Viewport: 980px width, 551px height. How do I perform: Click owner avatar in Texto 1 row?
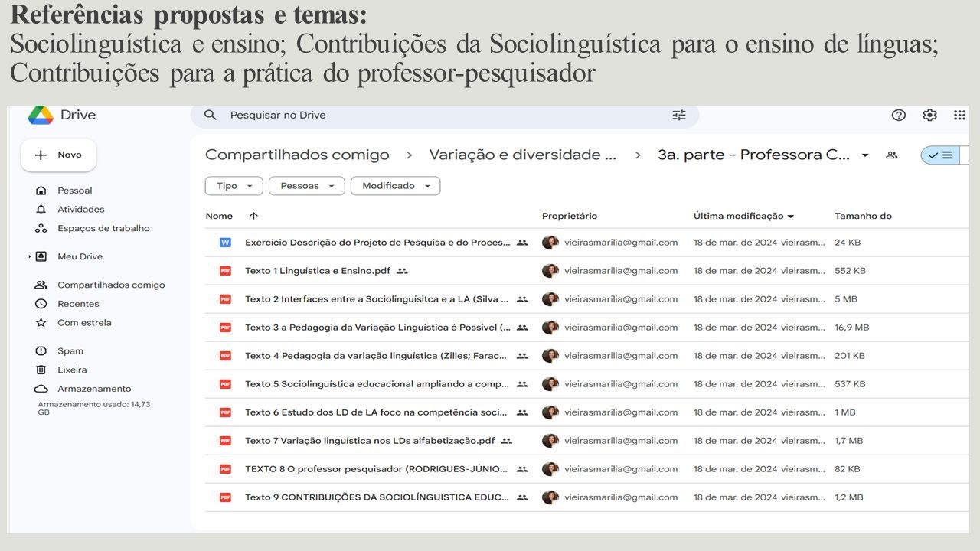(x=550, y=271)
